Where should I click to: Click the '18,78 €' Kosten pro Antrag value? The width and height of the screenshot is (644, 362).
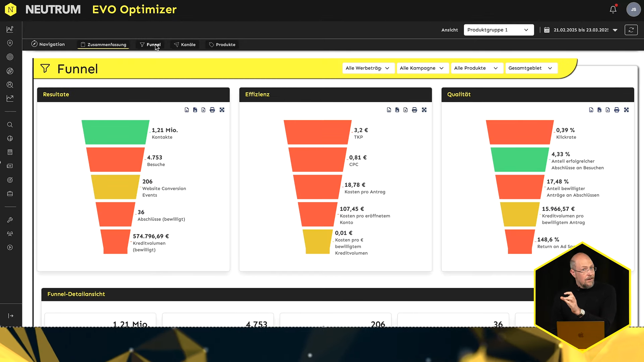pyautogui.click(x=355, y=185)
